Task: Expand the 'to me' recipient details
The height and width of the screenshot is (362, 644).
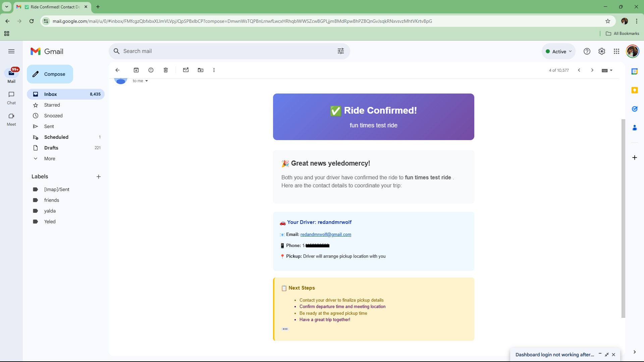Action: 147,81
